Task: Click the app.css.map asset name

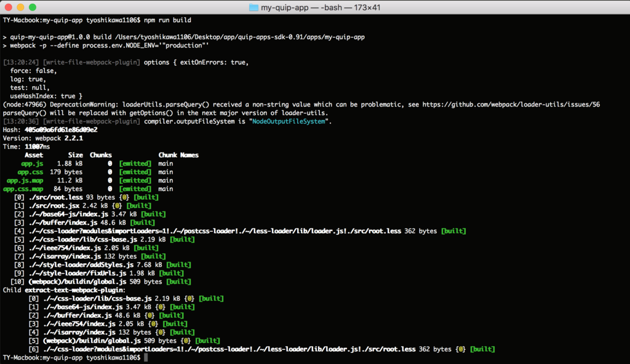Action: (x=23, y=189)
